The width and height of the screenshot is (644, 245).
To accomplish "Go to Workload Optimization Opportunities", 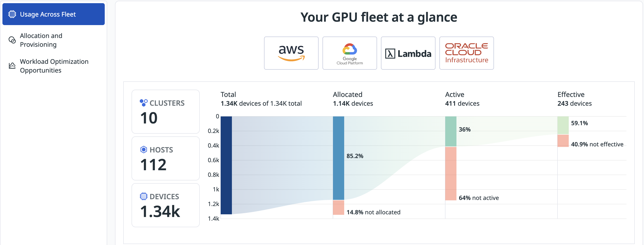I will 54,66.
